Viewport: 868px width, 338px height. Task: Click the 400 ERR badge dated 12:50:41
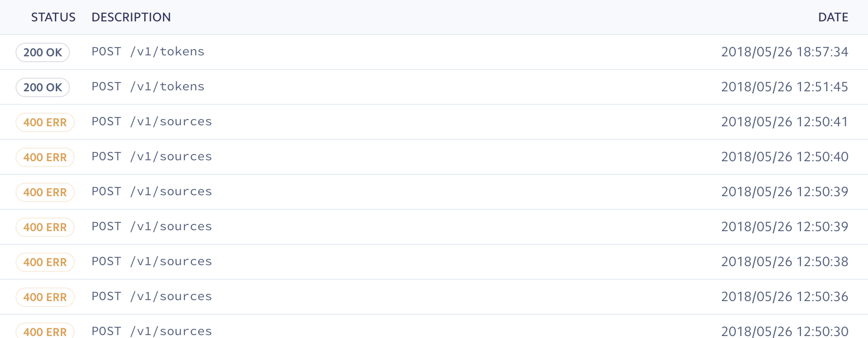45,122
